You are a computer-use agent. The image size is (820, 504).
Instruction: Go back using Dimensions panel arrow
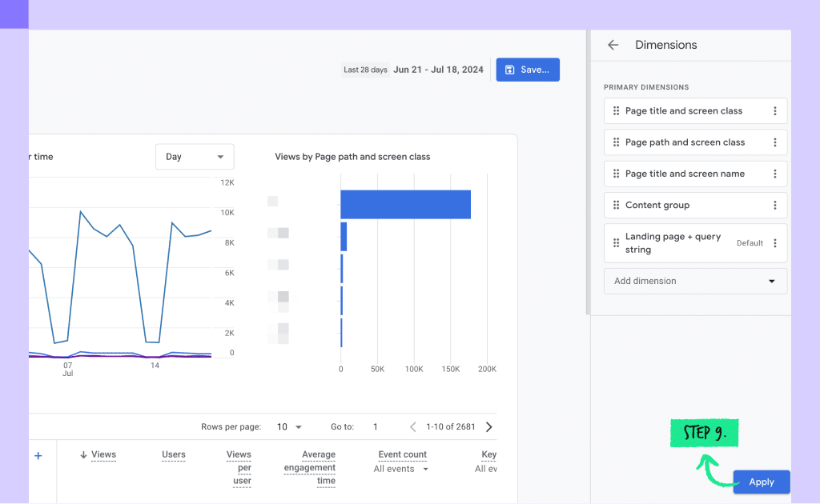tap(613, 45)
